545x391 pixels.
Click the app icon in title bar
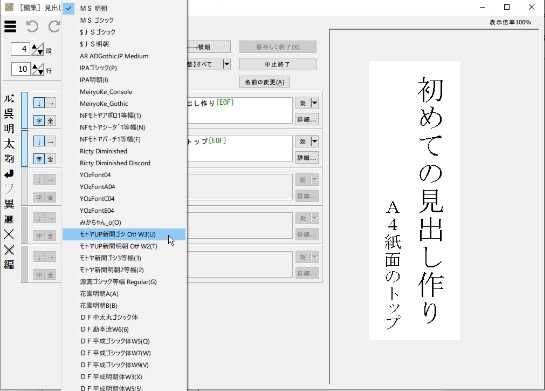click(9, 7)
